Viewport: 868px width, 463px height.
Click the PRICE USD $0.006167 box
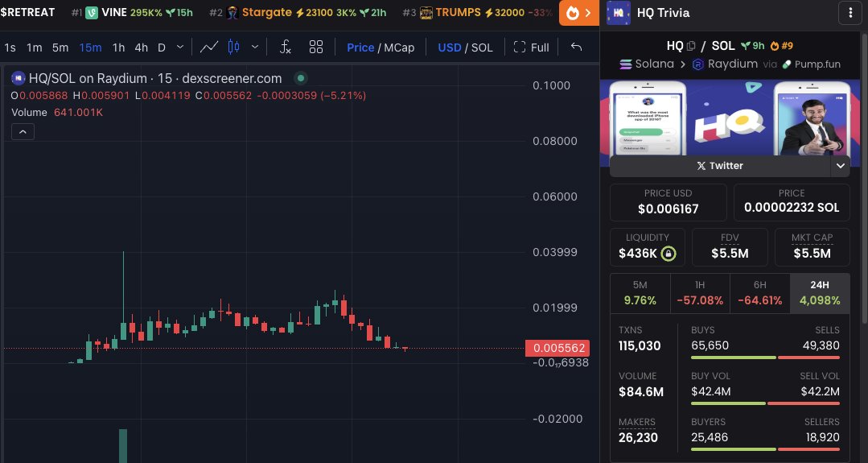pyautogui.click(x=668, y=202)
